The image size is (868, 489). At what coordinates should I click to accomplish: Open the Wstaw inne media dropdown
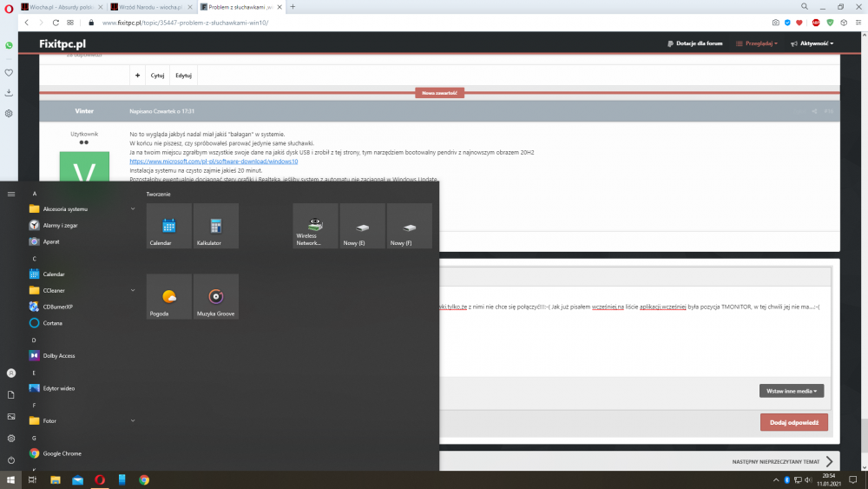[x=791, y=391]
